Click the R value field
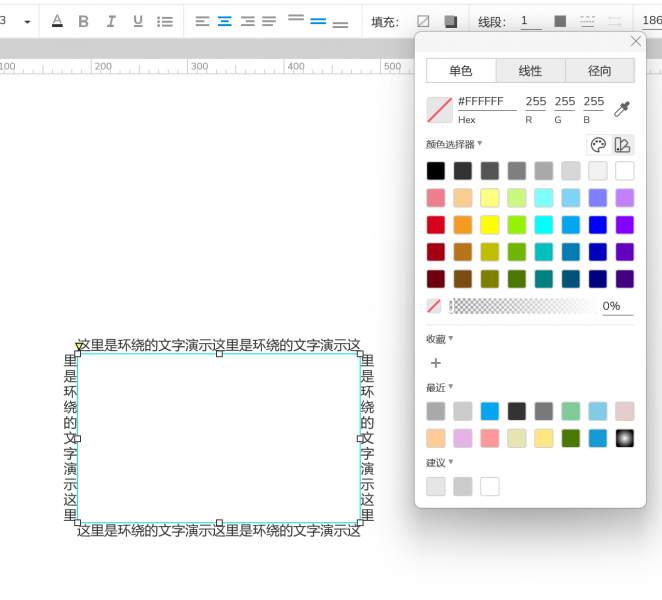662x600 pixels. click(536, 102)
